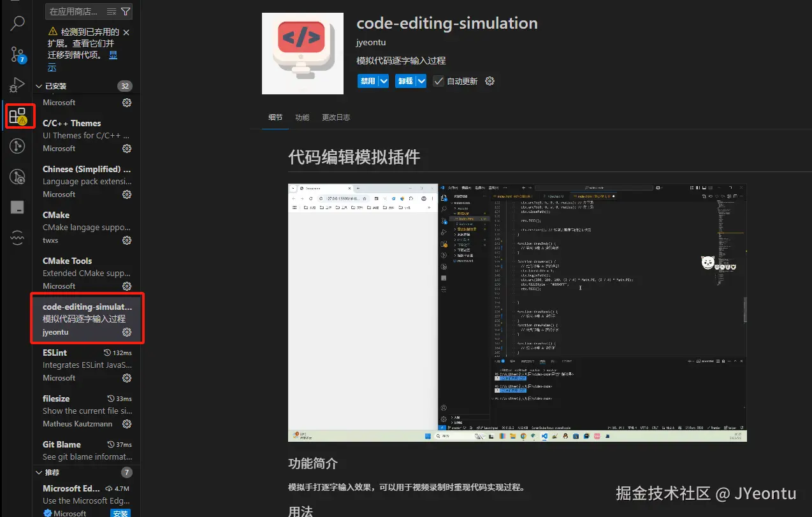Open the extensions filter funnel icon

click(x=126, y=11)
